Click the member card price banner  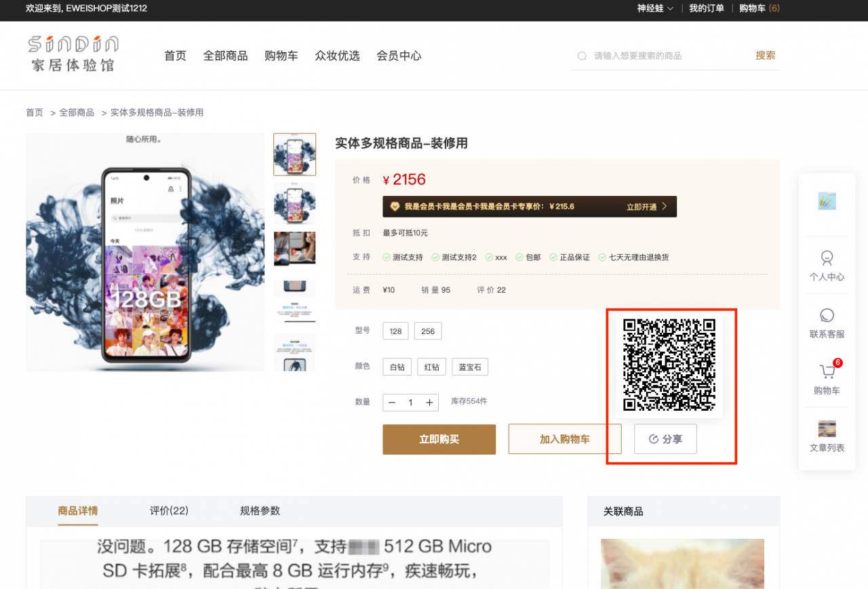coord(530,207)
